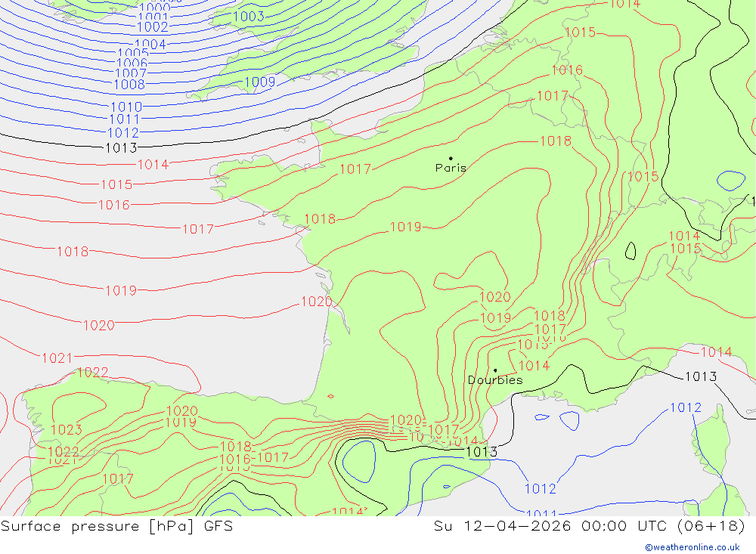Click the blue 1009 isobar label over England
The image size is (756, 554).
coord(259,82)
